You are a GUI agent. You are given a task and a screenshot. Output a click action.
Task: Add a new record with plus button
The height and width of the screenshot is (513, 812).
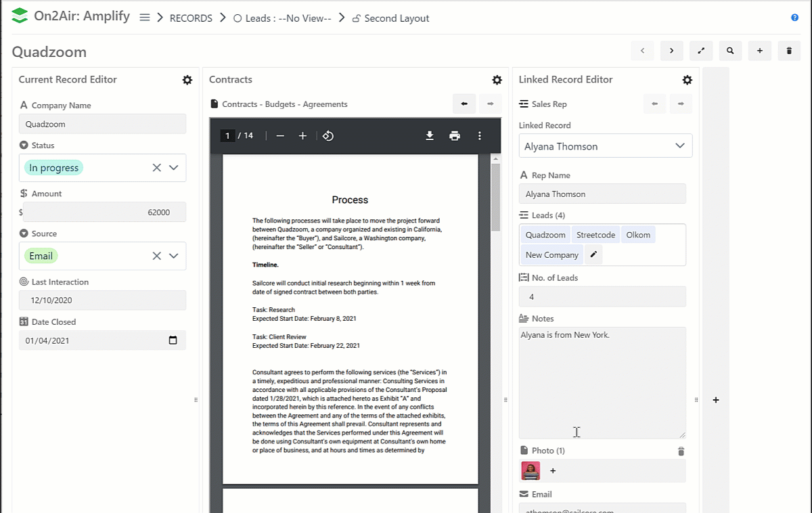[760, 51]
